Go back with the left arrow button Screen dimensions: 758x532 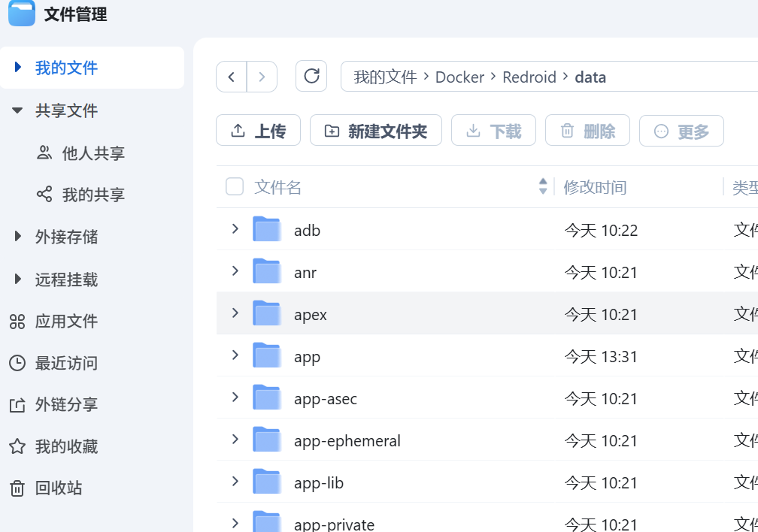pos(232,77)
